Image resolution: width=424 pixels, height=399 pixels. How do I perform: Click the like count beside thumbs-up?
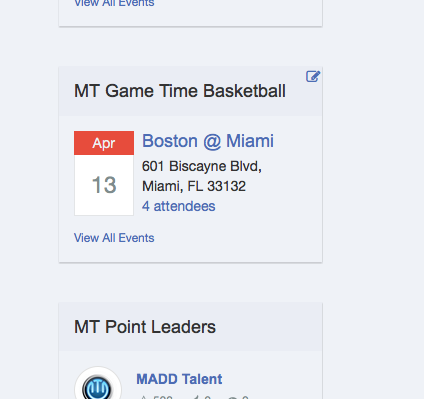[207, 397]
